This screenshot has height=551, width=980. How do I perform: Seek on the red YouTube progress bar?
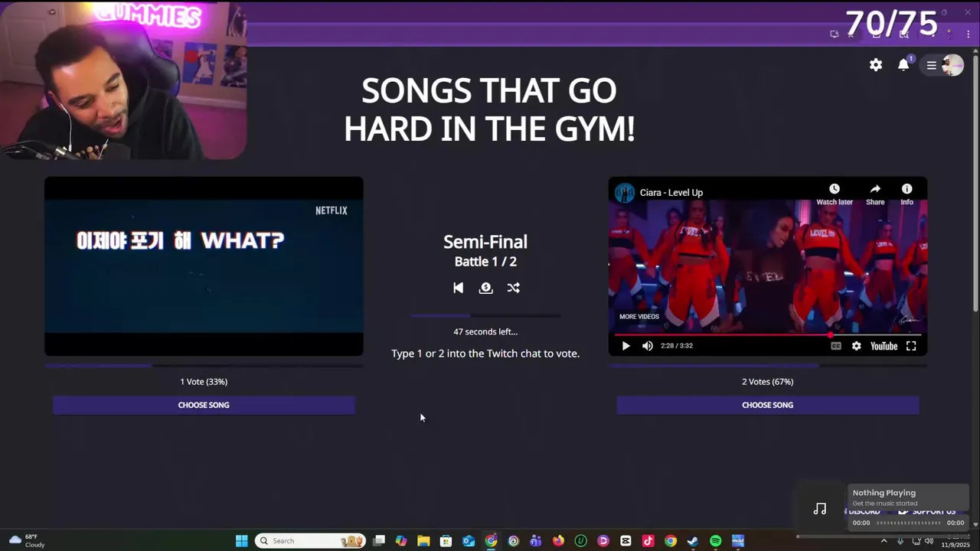coord(768,335)
